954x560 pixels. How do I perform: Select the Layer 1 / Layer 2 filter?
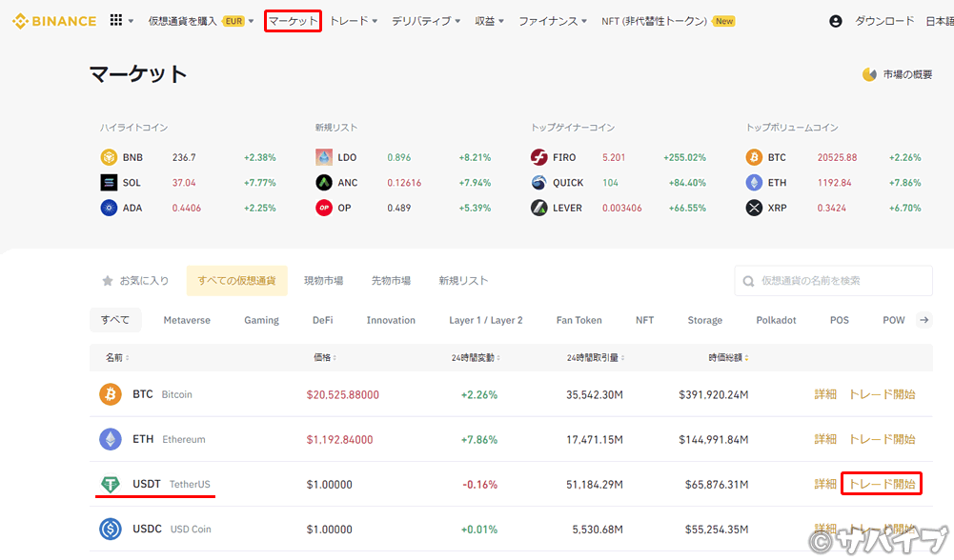[485, 320]
